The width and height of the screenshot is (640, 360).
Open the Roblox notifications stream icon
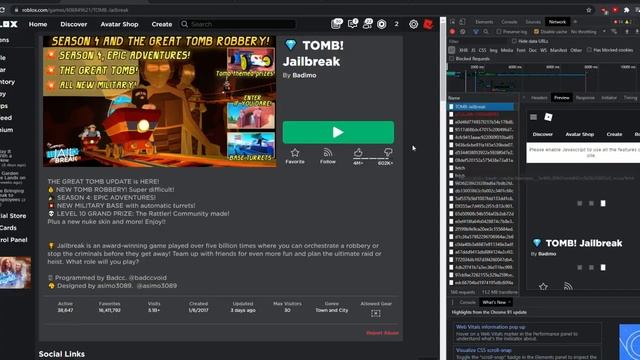click(x=336, y=24)
